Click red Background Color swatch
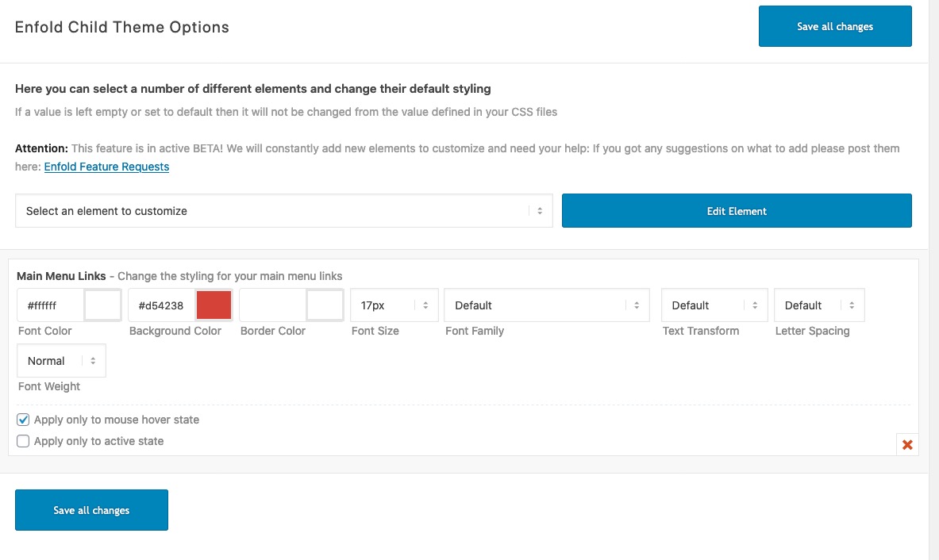 tap(214, 305)
